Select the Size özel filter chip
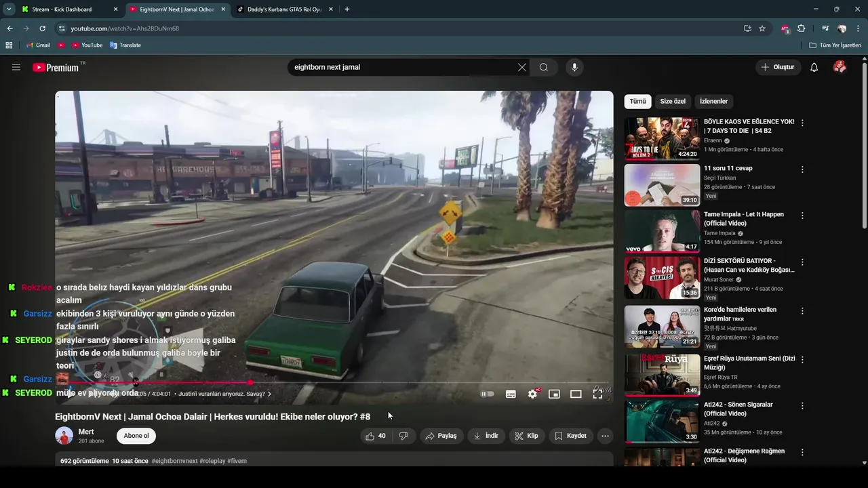868x488 pixels. (673, 101)
